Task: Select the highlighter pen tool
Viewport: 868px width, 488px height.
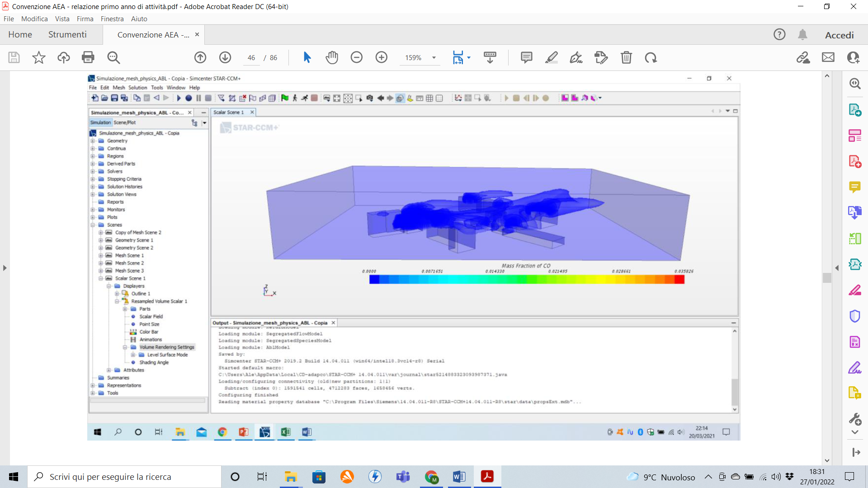Action: click(x=552, y=57)
